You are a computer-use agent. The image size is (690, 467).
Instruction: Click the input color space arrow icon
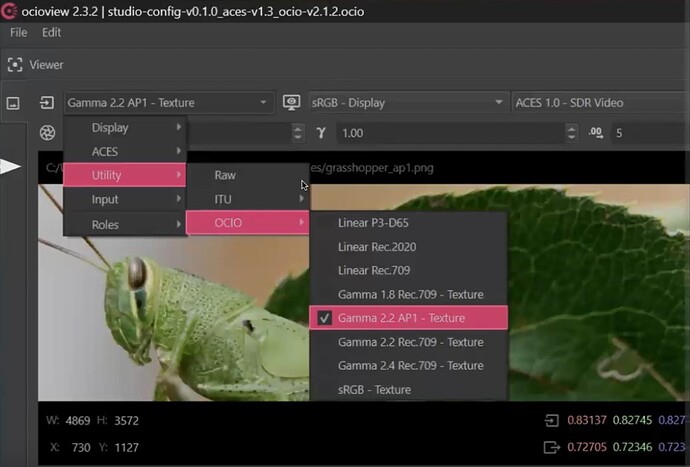pyautogui.click(x=47, y=103)
